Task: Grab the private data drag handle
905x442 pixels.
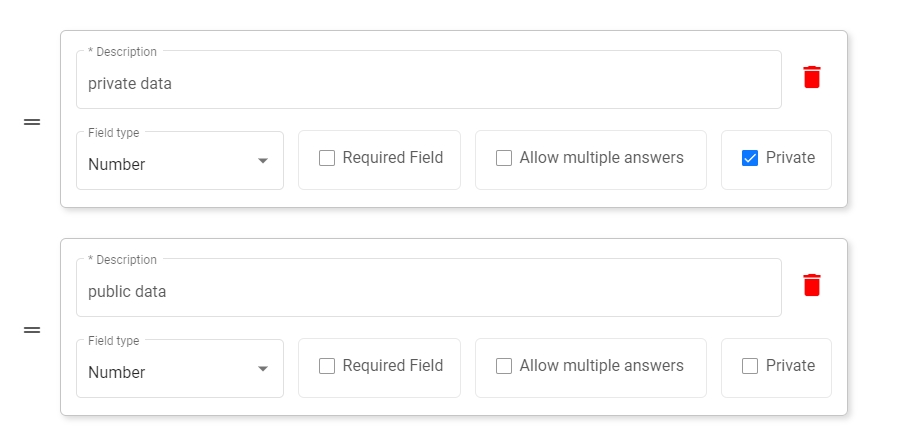Action: click(x=32, y=122)
